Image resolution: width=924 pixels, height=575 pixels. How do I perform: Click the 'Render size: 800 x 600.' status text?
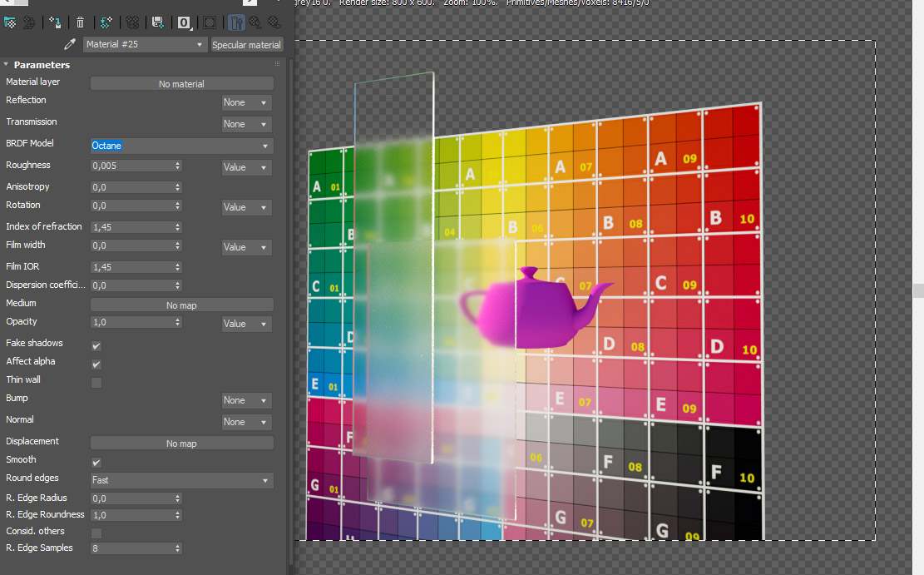point(388,3)
